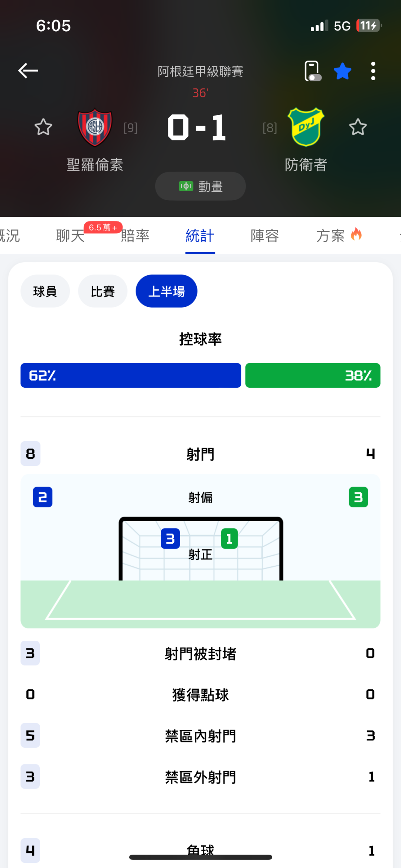The height and width of the screenshot is (868, 401).
Task: Tap the 聖羅倫素 club crest
Action: [95, 127]
